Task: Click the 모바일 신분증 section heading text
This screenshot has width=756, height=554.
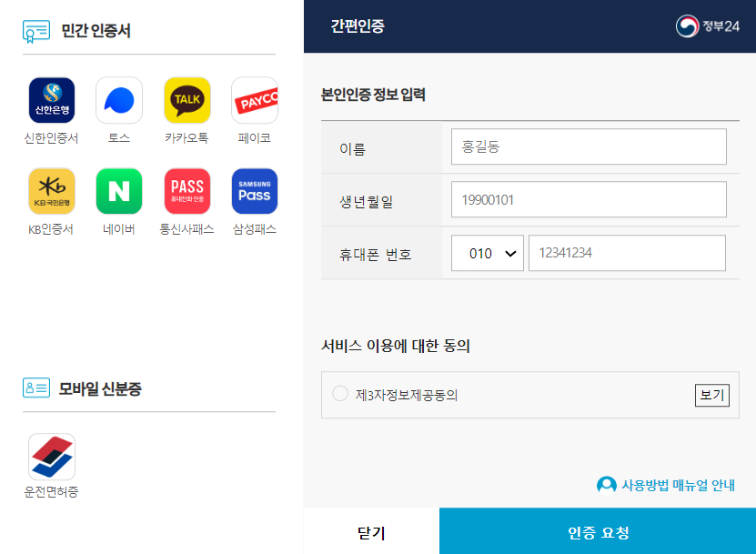Action: pyautogui.click(x=100, y=388)
